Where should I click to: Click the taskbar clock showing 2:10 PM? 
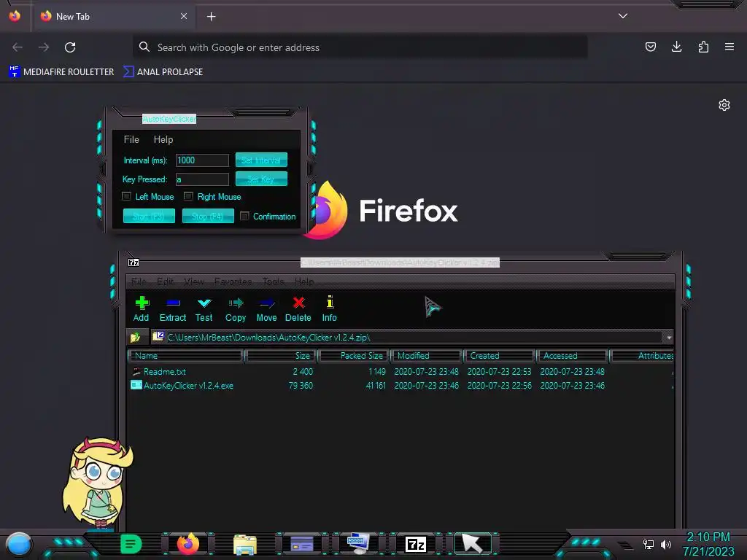click(708, 544)
